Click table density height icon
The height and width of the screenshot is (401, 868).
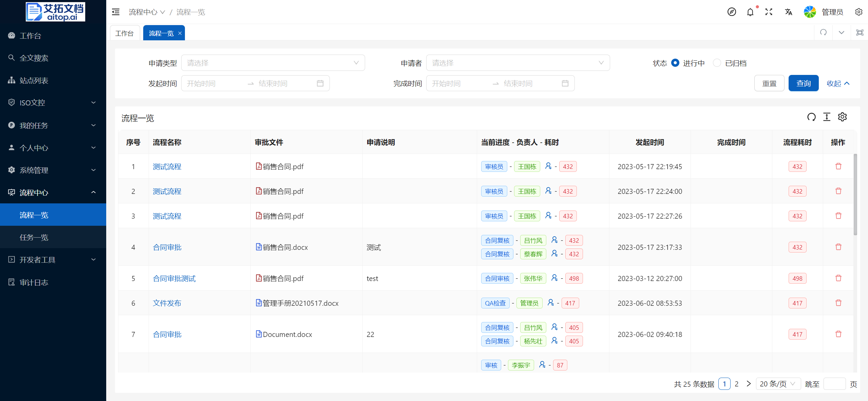[827, 117]
